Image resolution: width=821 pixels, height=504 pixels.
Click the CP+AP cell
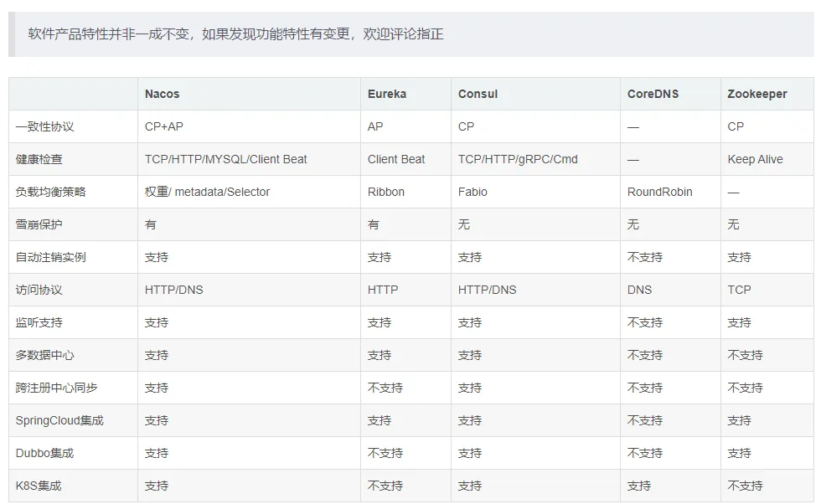(164, 126)
